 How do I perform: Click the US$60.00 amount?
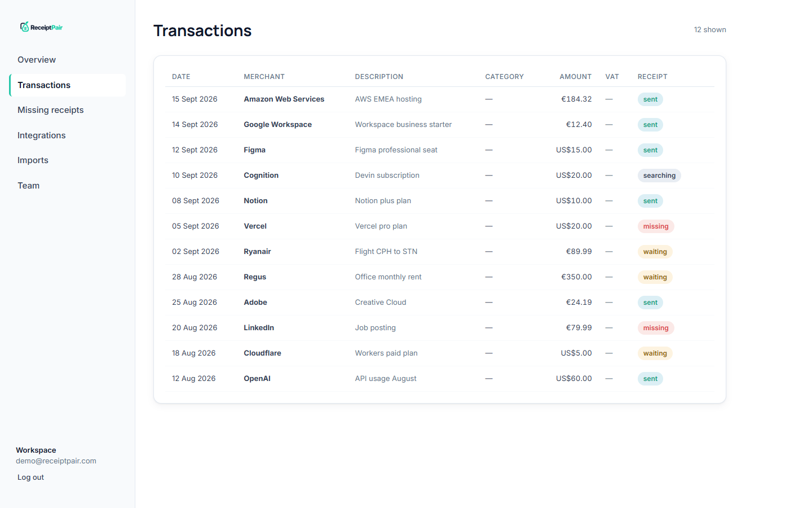click(574, 379)
